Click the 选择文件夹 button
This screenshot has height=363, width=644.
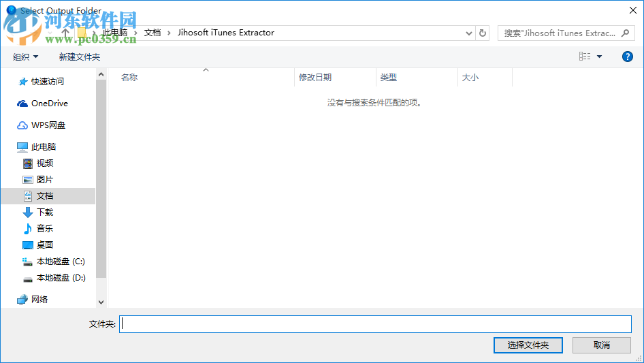pyautogui.click(x=528, y=345)
